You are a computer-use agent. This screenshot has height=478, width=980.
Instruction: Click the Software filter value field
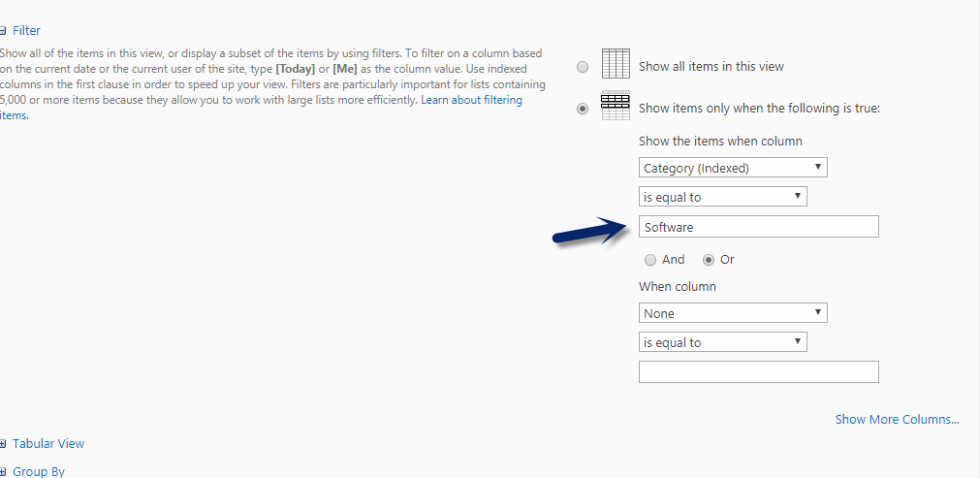(x=758, y=227)
